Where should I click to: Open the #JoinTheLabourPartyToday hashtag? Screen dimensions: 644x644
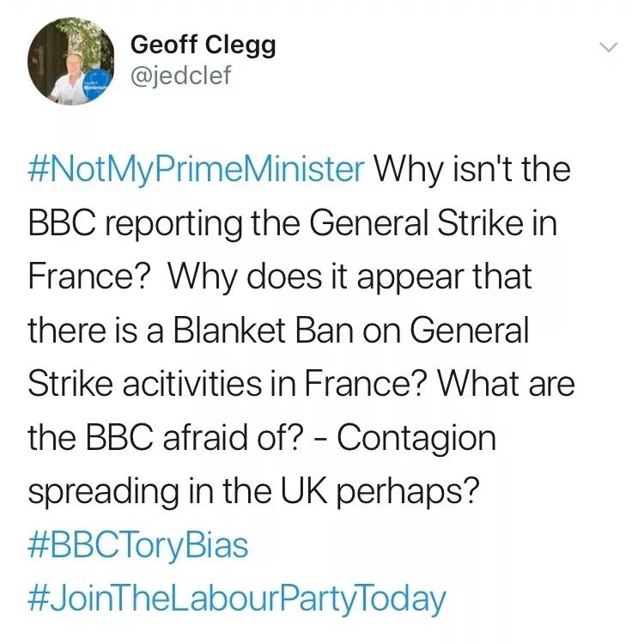point(237,599)
